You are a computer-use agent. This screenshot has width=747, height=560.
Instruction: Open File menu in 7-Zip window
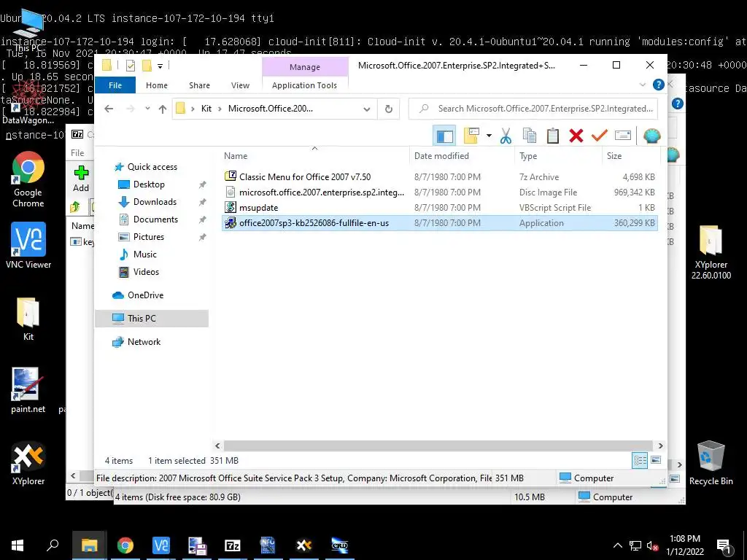[x=77, y=153]
